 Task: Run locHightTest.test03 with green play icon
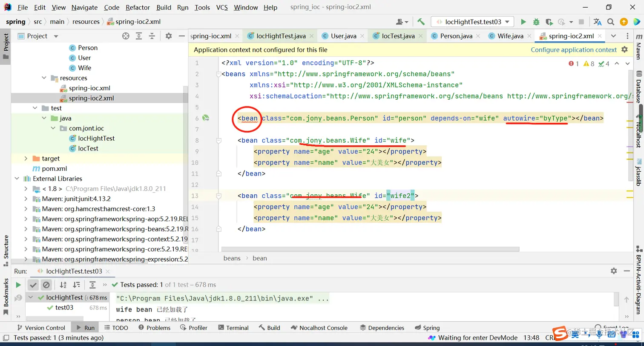point(523,22)
